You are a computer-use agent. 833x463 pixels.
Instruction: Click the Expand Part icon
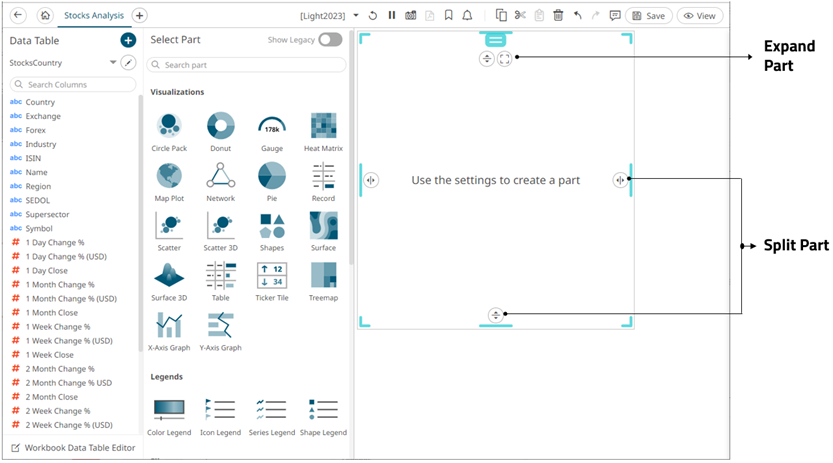[x=504, y=58]
